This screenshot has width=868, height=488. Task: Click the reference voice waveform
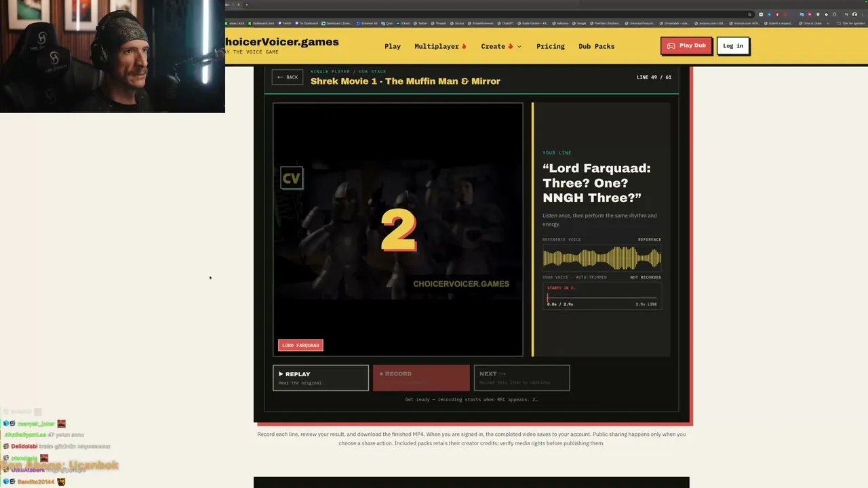[601, 258]
